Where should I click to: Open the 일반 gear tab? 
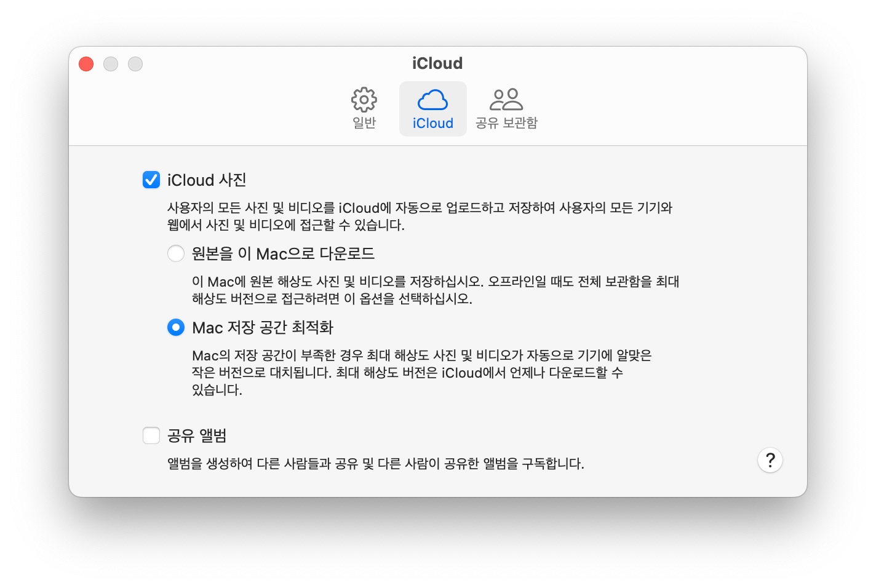pyautogui.click(x=364, y=109)
